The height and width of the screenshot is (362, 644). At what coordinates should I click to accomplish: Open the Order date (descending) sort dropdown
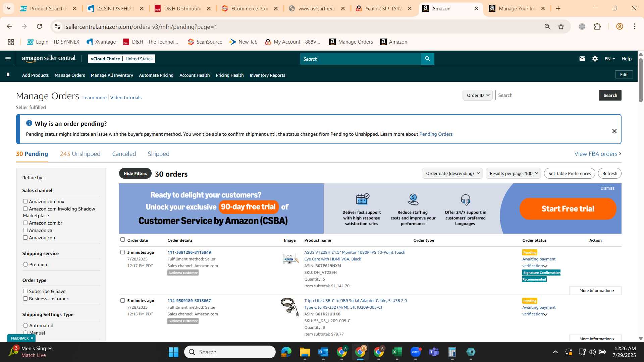[452, 173]
